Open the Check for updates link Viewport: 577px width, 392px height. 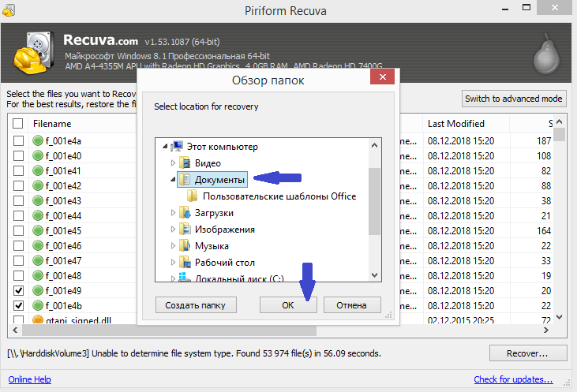click(513, 379)
